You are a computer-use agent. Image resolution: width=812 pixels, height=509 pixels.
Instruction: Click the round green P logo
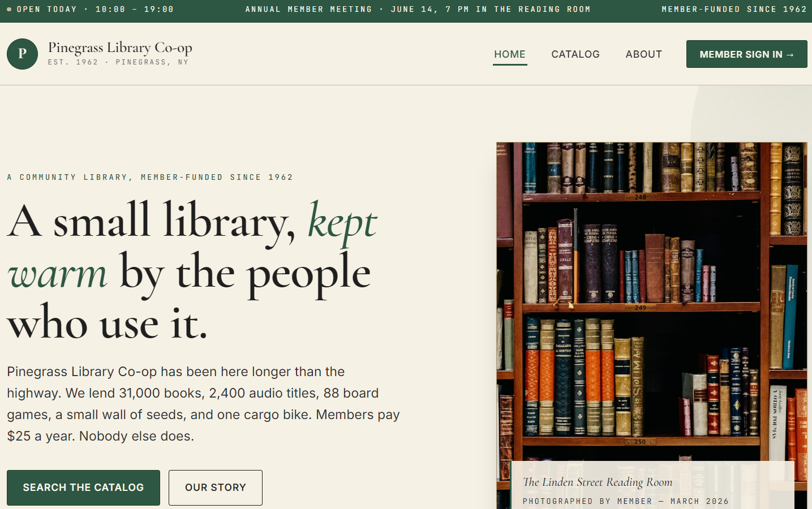click(x=22, y=54)
